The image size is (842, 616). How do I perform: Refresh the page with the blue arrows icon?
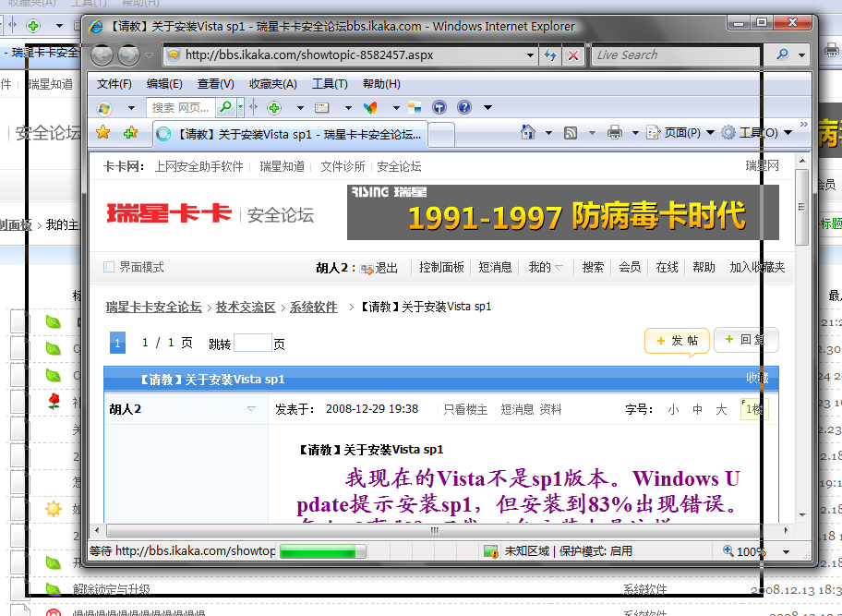coord(550,54)
